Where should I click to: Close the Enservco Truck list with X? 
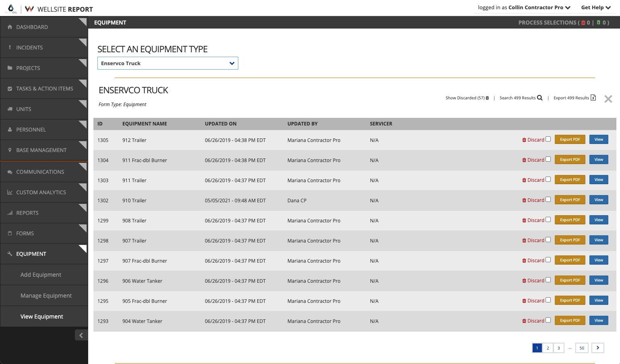click(x=608, y=99)
